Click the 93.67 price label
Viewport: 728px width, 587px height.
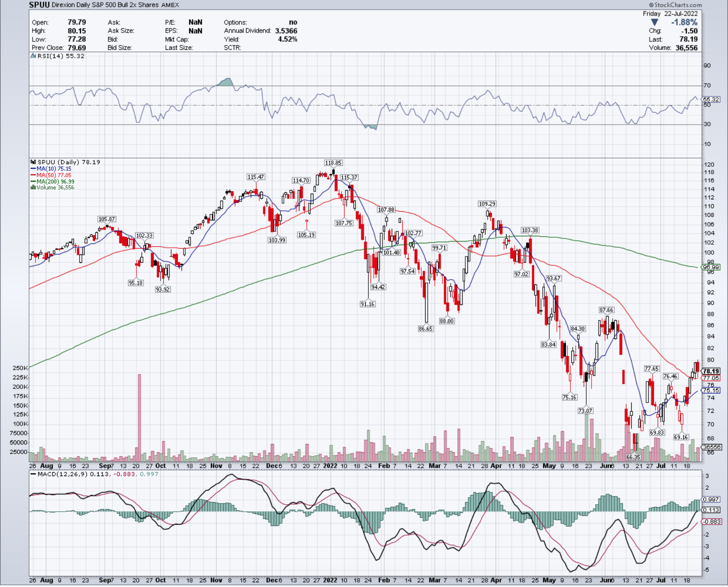click(x=554, y=278)
